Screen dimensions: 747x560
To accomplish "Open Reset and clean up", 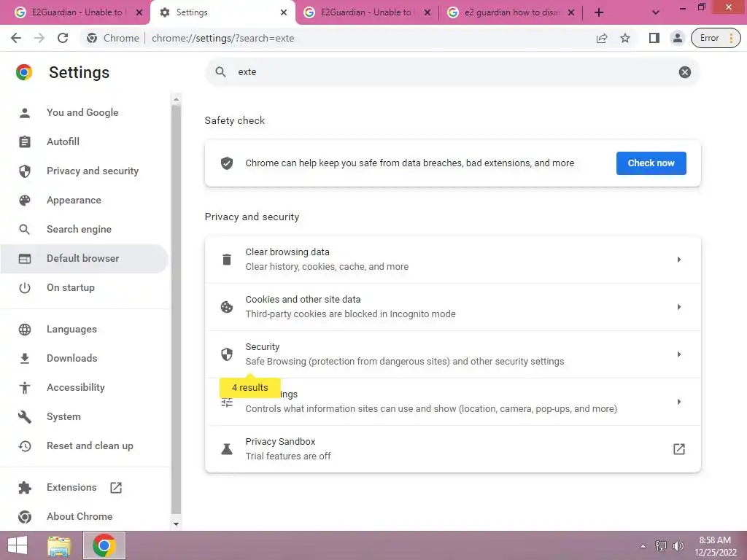I will tap(85, 446).
